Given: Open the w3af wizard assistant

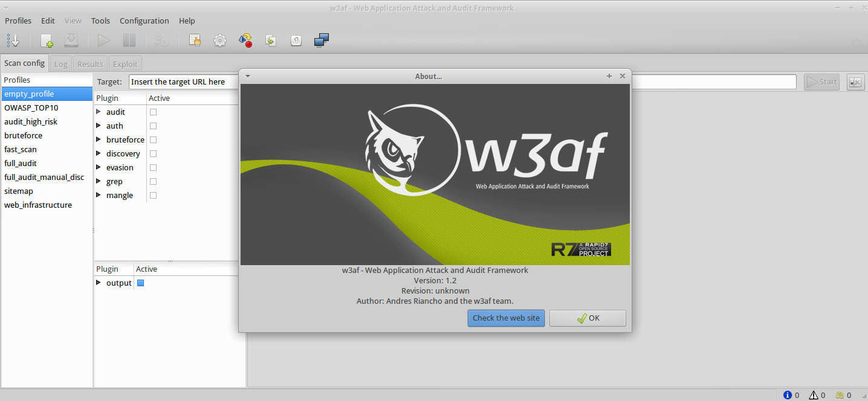Looking at the screenshot, I should click(13, 40).
